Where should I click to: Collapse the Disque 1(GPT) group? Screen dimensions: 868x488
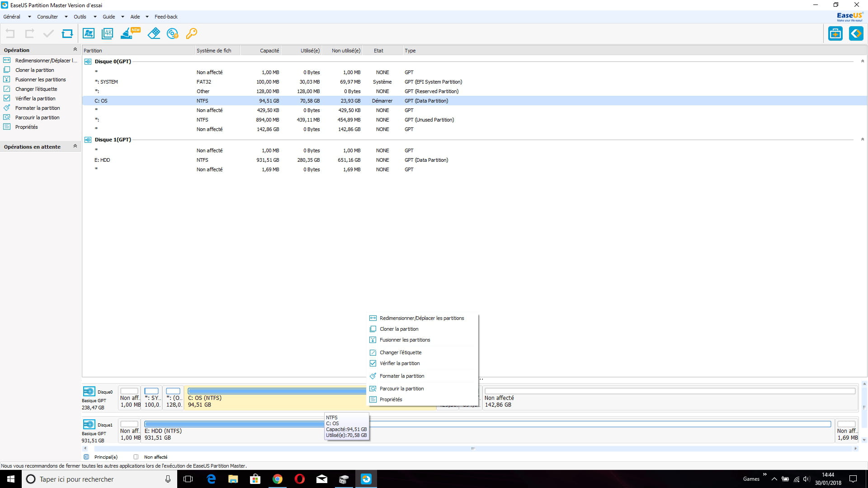863,139
